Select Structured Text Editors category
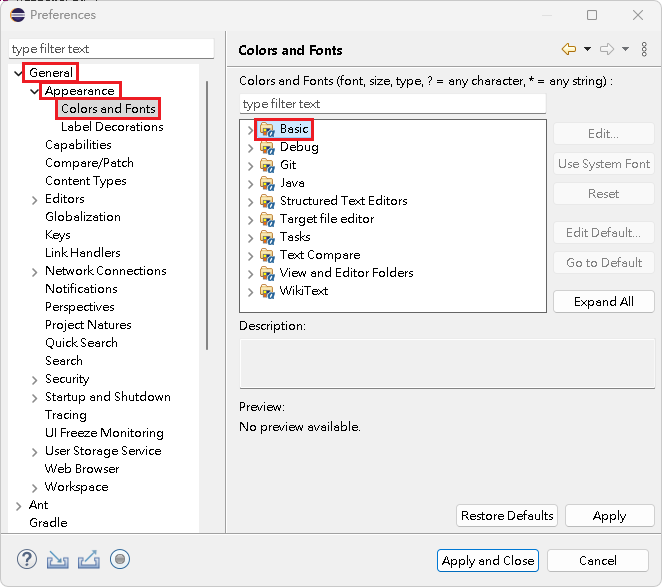 click(343, 201)
